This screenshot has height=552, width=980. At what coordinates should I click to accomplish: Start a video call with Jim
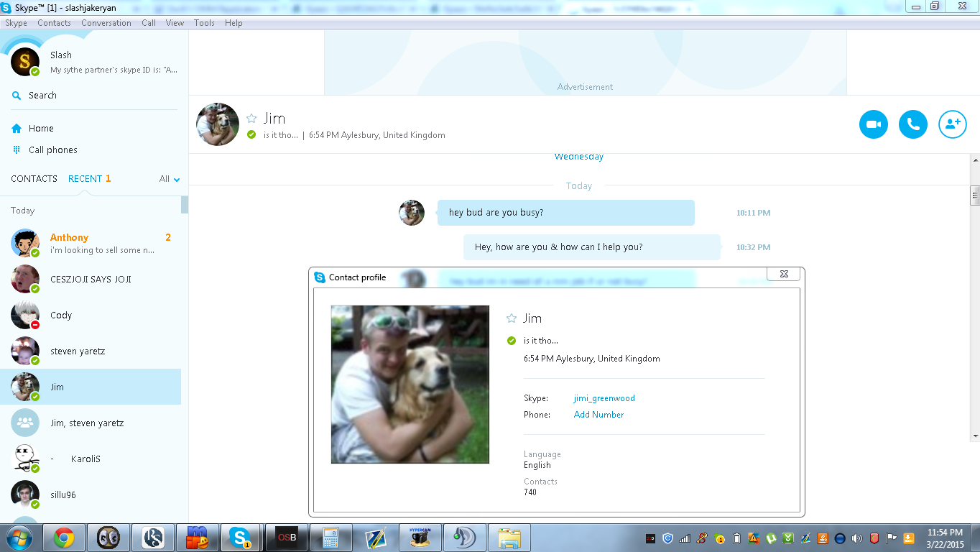(874, 124)
